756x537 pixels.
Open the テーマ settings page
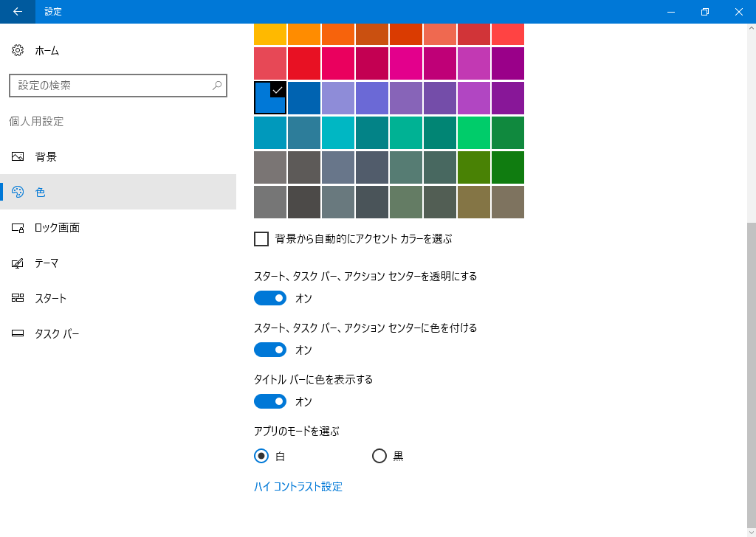tap(47, 263)
